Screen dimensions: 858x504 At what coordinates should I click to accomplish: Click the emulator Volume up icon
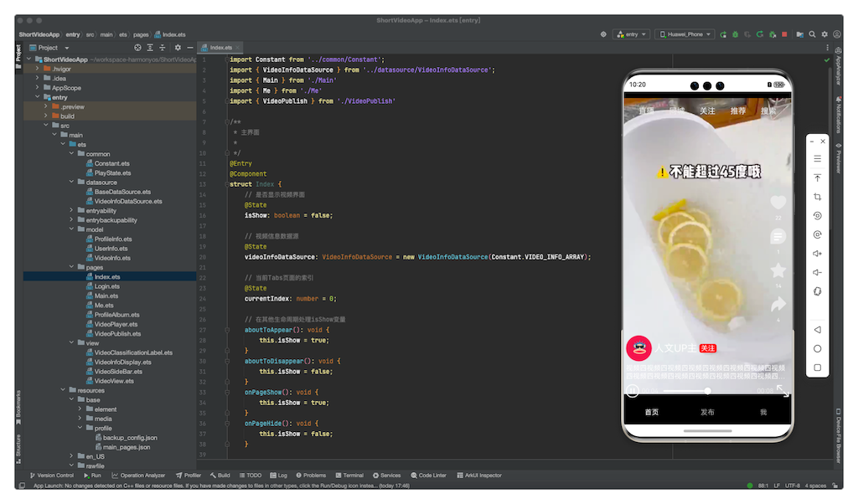[x=818, y=254]
